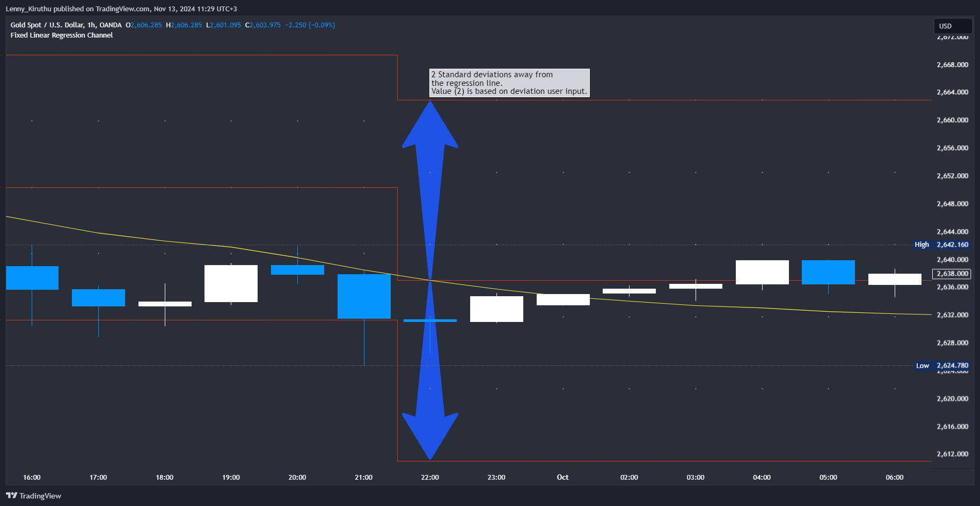Click the Fixed Linear Regression Channel label
Viewport: 980px width, 506px height.
coord(62,35)
